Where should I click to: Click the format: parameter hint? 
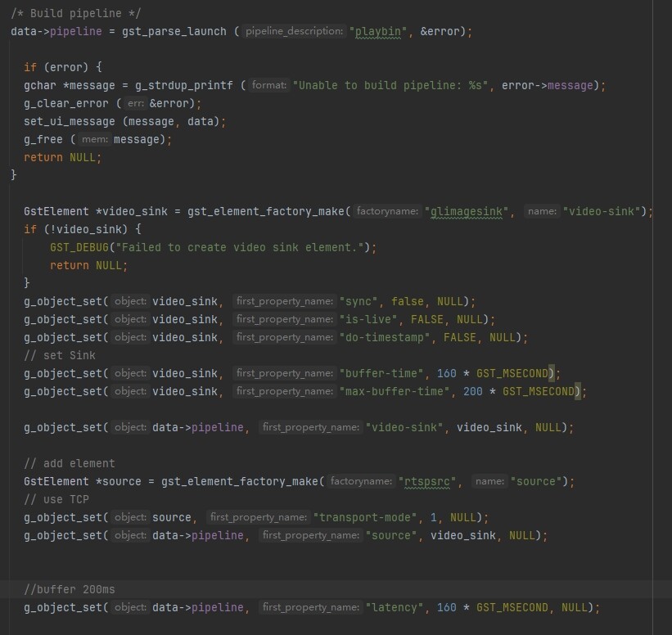click(269, 85)
